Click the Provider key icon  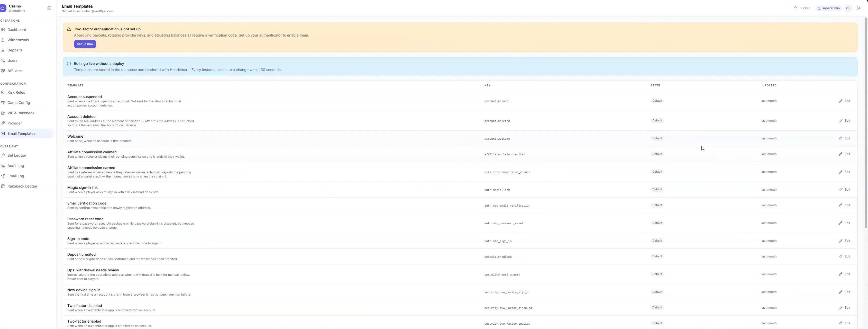pos(3,123)
